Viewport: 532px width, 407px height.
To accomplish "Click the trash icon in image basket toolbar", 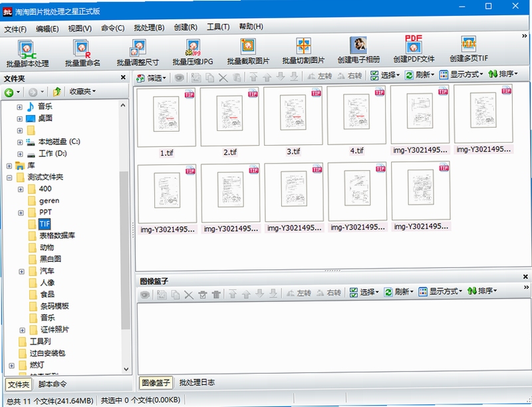I will click(216, 295).
